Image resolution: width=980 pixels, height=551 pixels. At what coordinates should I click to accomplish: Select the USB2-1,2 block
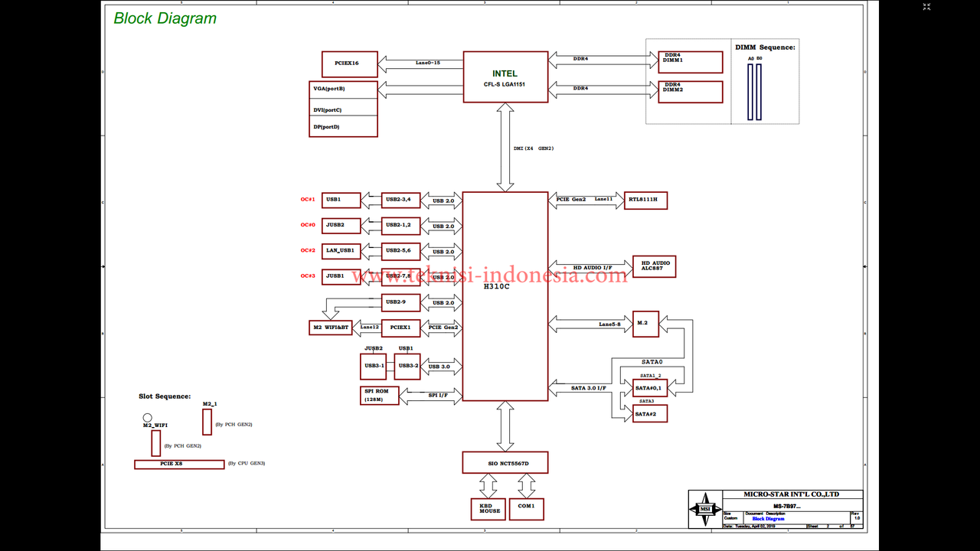coord(401,225)
